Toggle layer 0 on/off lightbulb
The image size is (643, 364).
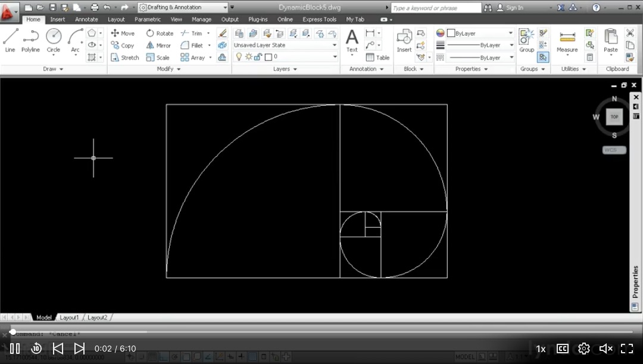(x=239, y=57)
